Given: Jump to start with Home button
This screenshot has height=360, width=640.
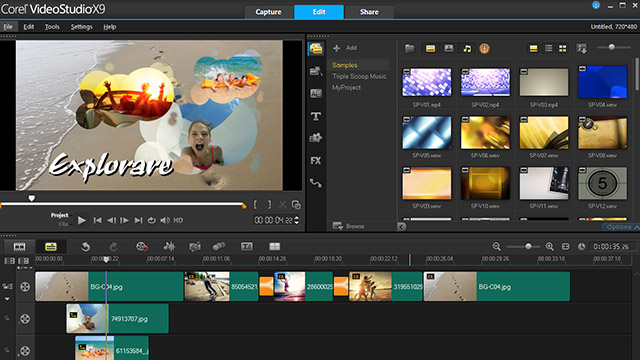Looking at the screenshot, I should coord(97,220).
